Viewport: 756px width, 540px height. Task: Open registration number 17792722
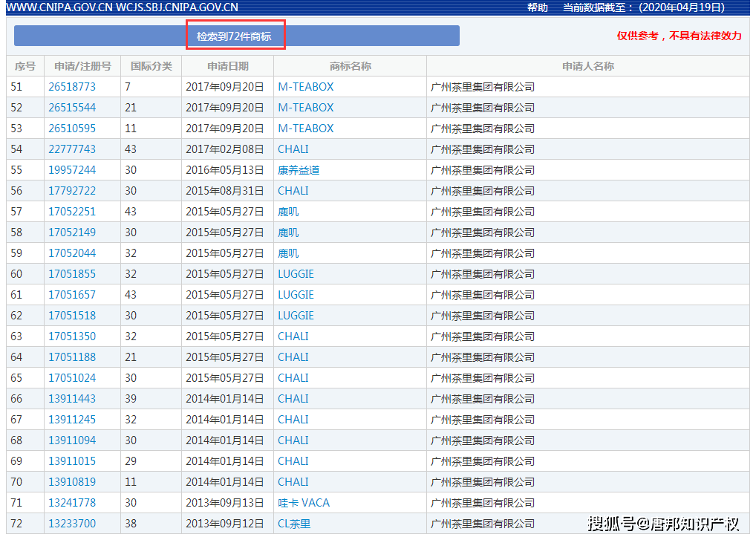(72, 190)
